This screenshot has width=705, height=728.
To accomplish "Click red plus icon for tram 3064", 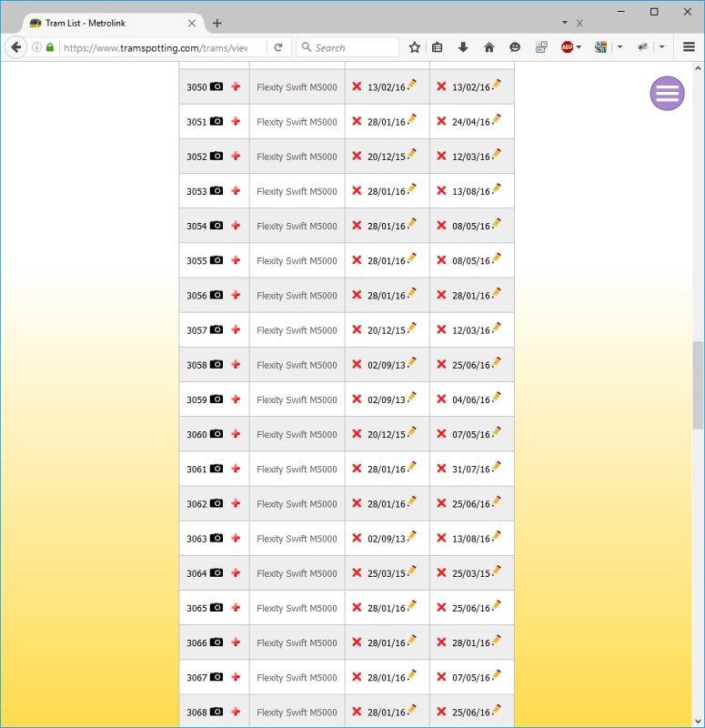I will [x=236, y=573].
